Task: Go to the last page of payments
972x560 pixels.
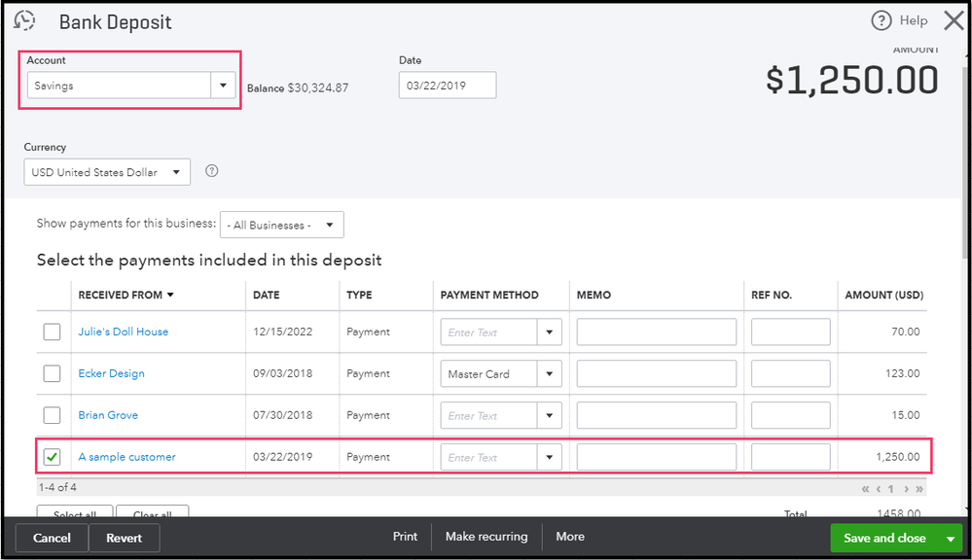Action: pos(919,489)
